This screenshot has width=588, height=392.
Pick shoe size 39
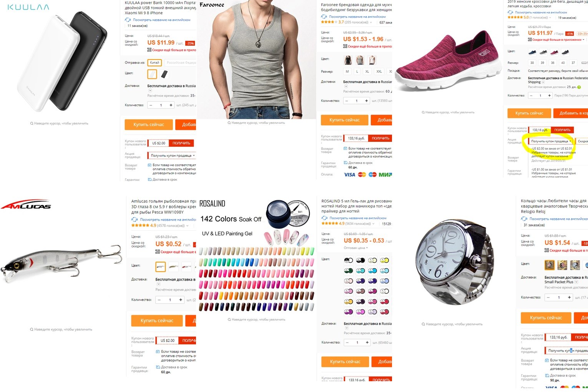point(542,63)
